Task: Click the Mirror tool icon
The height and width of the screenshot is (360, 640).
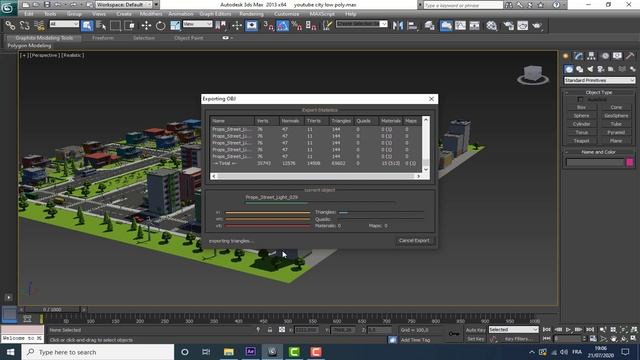Action: tap(398, 26)
